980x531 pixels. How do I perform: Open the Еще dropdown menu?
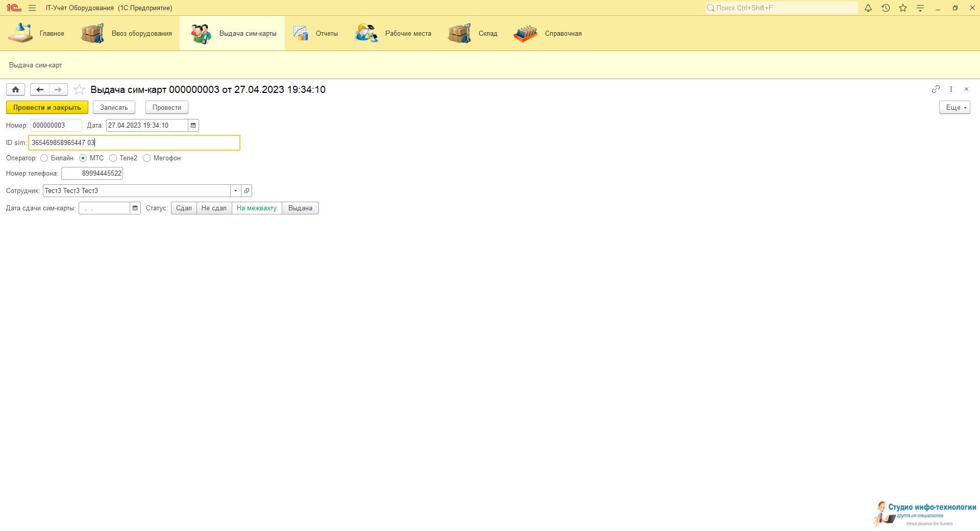pyautogui.click(x=954, y=108)
